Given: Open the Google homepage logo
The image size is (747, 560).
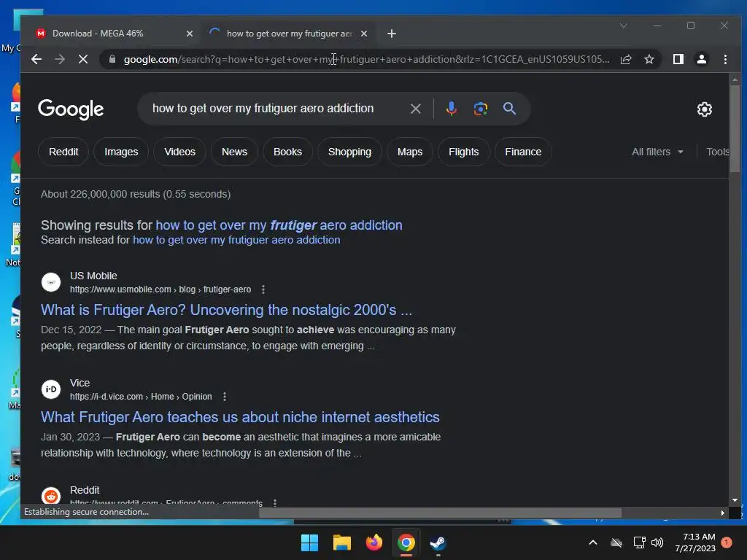Looking at the screenshot, I should (71, 109).
